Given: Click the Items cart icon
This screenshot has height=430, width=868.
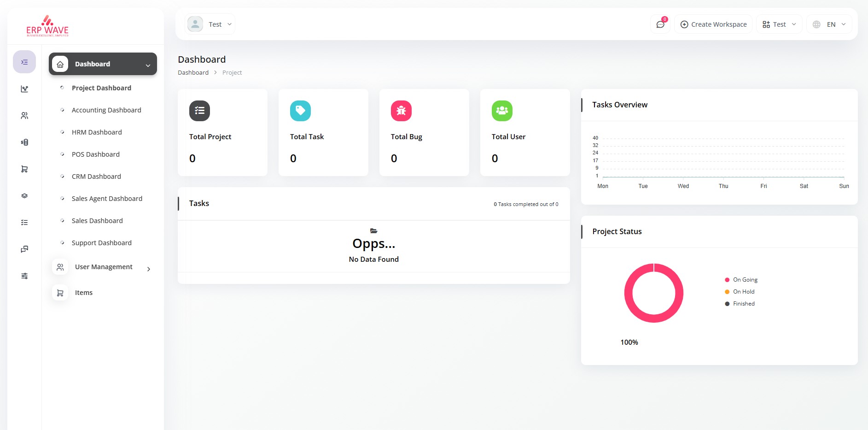Looking at the screenshot, I should click(x=60, y=293).
